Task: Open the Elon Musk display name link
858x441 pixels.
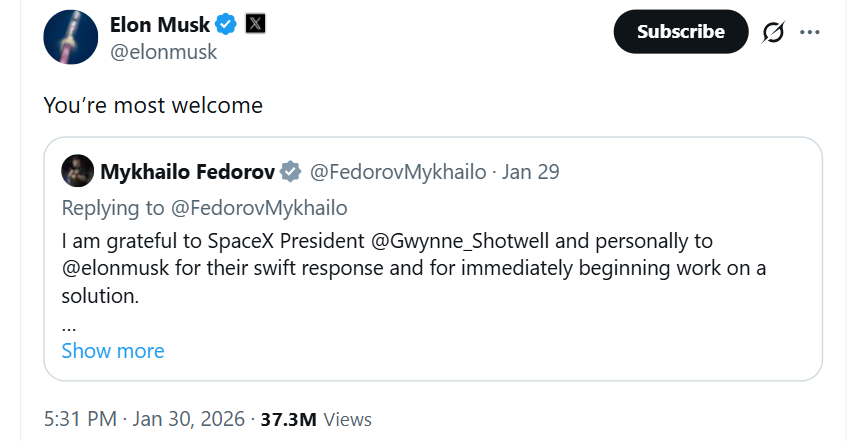Action: pos(161,24)
